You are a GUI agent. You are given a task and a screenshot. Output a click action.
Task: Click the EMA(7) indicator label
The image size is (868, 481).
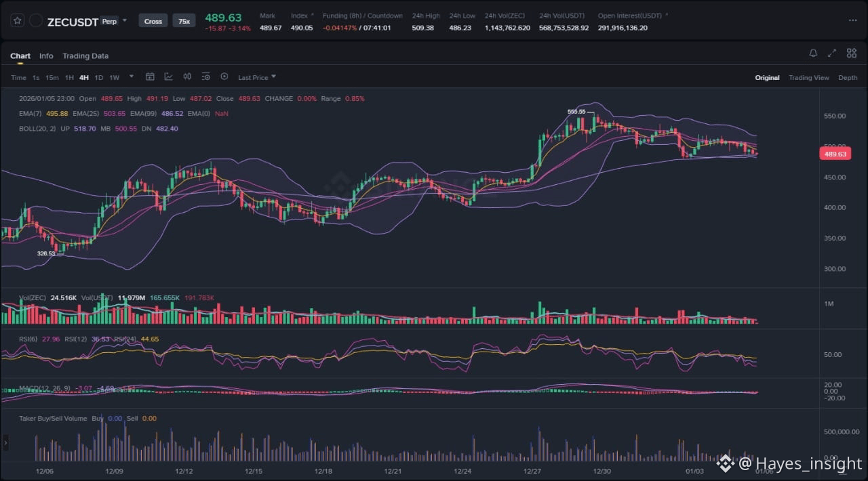[x=31, y=113]
